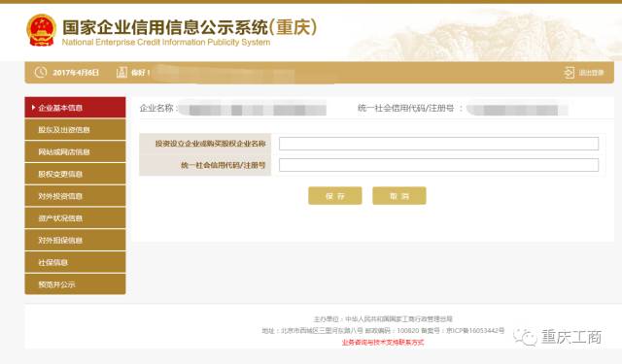Image resolution: width=622 pixels, height=364 pixels.
Task: Open 对外投资信息 in the sidebar
Action: [75, 196]
